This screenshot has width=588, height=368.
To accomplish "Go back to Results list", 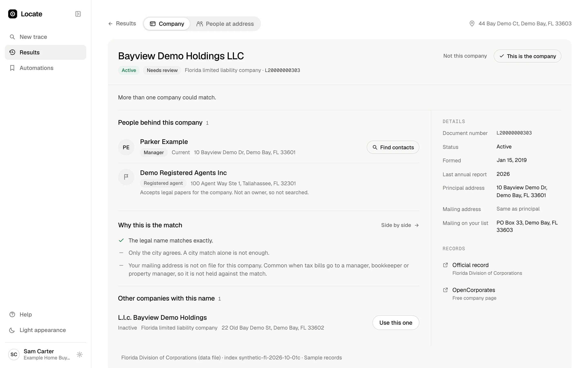I will [x=122, y=24].
